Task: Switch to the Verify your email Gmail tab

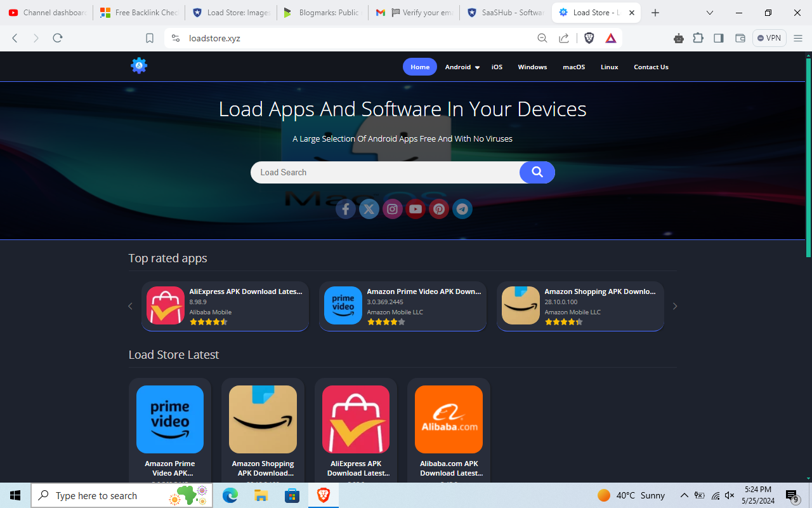Action: click(x=414, y=13)
